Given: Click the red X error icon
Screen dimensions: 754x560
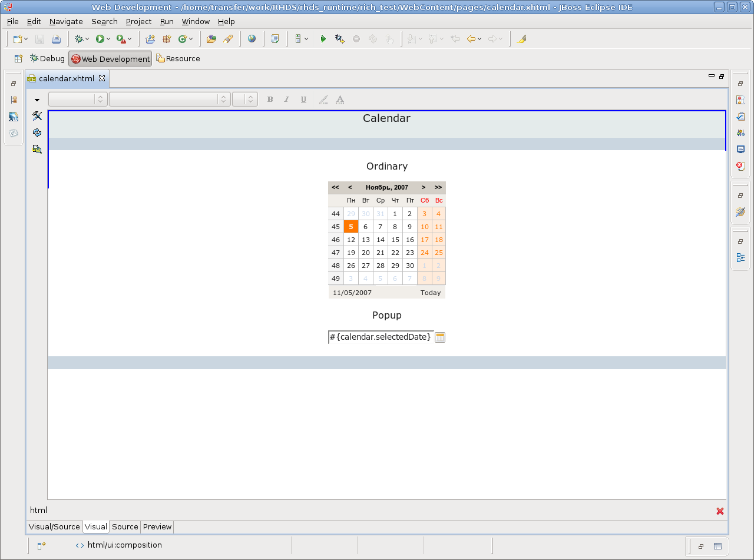Looking at the screenshot, I should pos(720,511).
